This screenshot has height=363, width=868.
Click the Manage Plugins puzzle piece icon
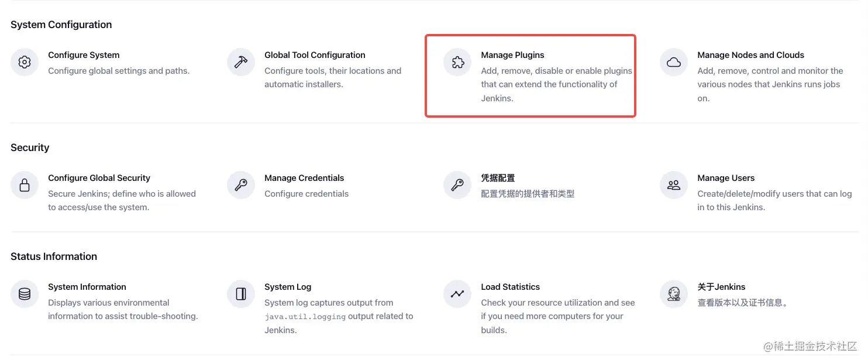coord(457,62)
